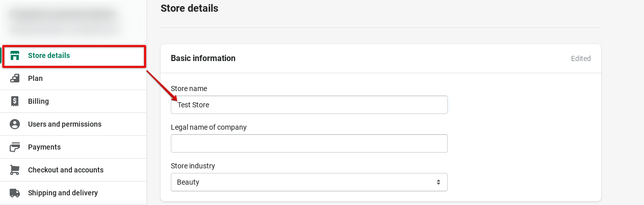The height and width of the screenshot is (205, 644).
Task: Open Billing settings page
Action: (38, 101)
